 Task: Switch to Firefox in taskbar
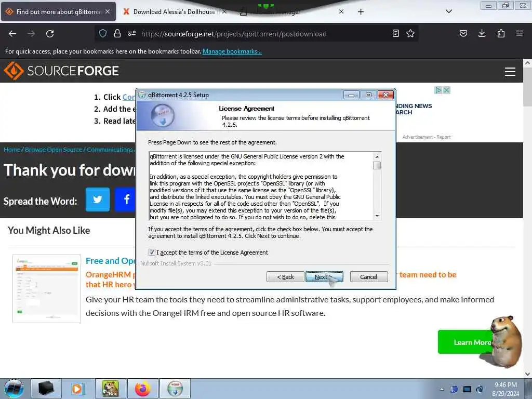click(143, 389)
